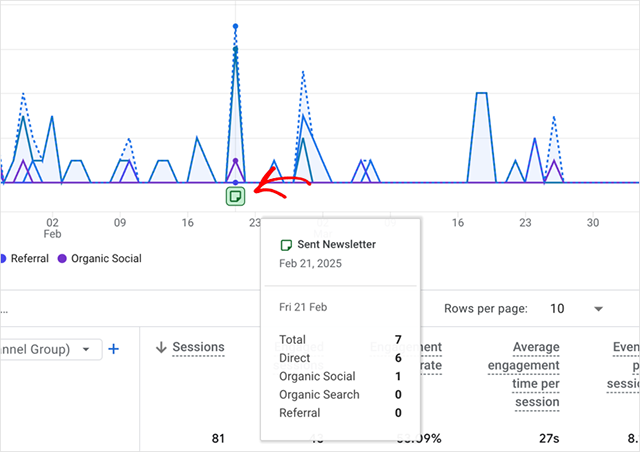The width and height of the screenshot is (640, 452).
Task: Click the 10 rows per page value
Action: [x=557, y=309]
